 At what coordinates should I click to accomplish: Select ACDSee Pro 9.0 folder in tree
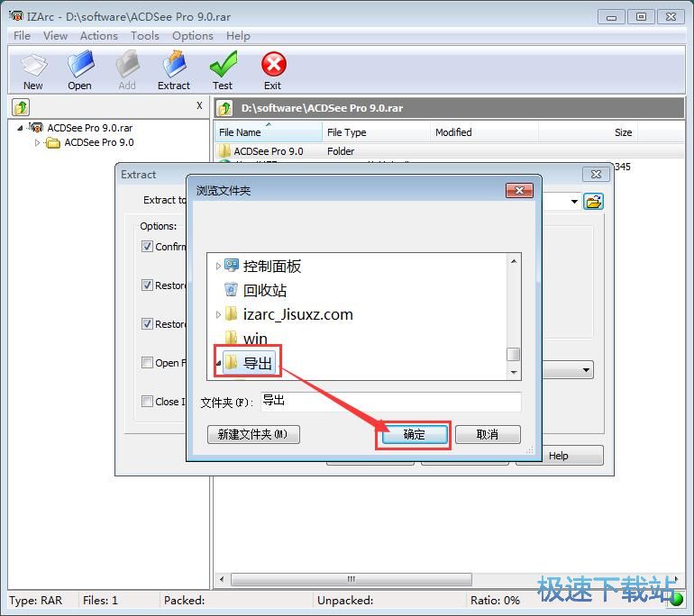tap(99, 143)
